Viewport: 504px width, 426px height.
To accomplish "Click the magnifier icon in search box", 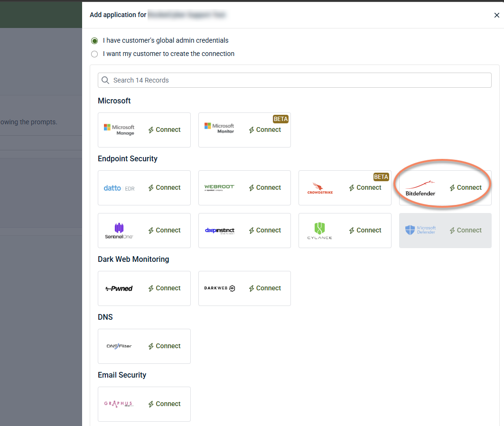I will (105, 80).
